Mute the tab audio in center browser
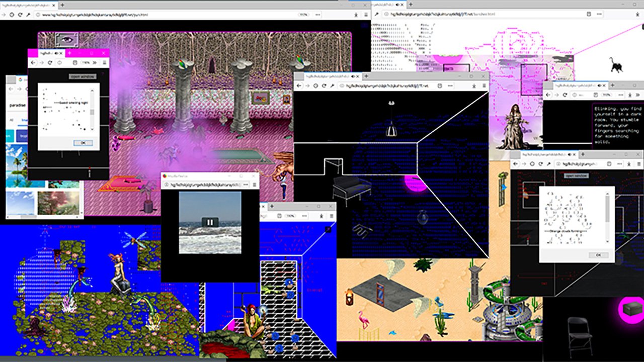 tap(353, 76)
